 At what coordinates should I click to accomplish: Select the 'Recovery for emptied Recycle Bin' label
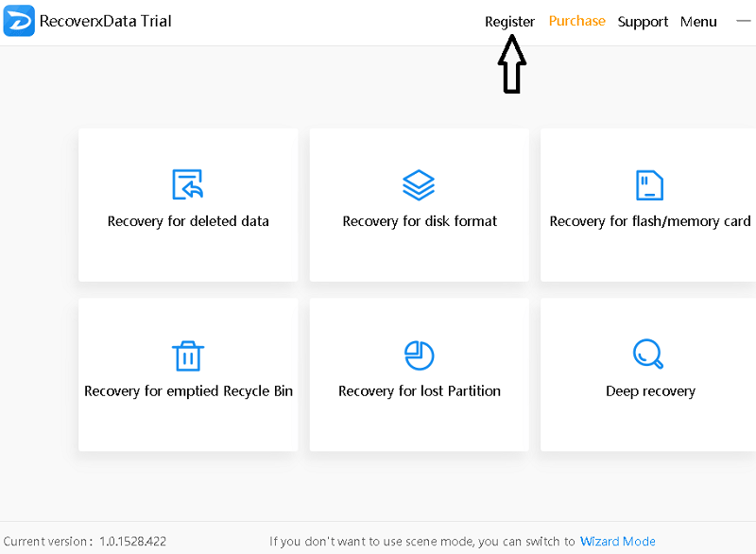pos(188,391)
